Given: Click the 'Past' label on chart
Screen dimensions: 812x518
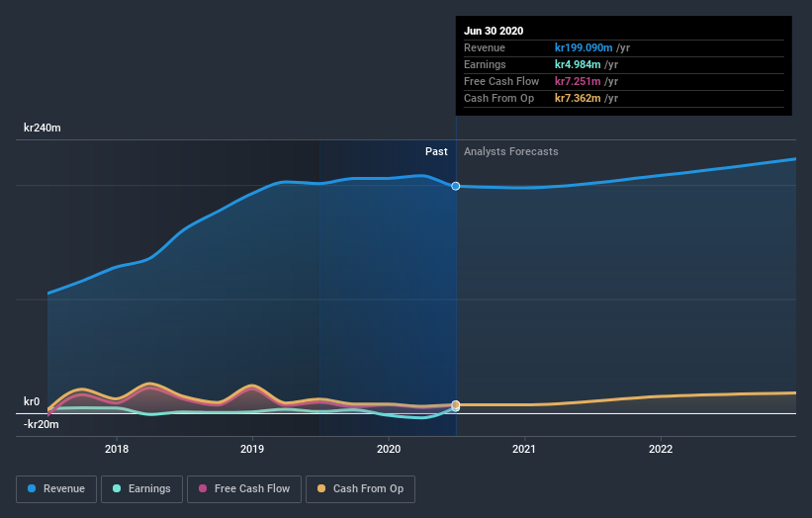Looking at the screenshot, I should [436, 151].
